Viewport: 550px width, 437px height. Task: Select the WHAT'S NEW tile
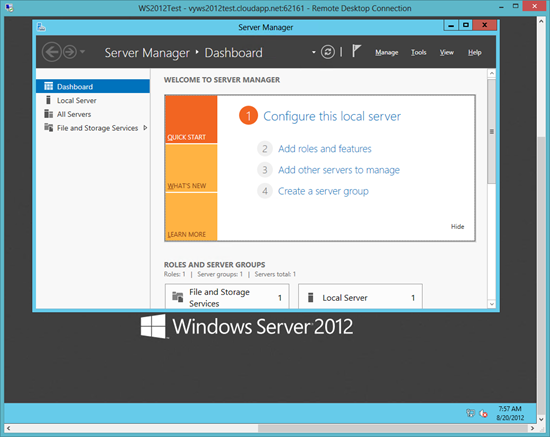coord(191,168)
